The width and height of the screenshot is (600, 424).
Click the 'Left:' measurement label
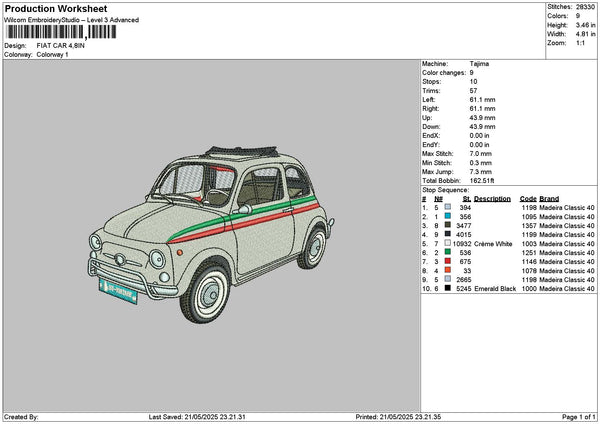click(429, 100)
